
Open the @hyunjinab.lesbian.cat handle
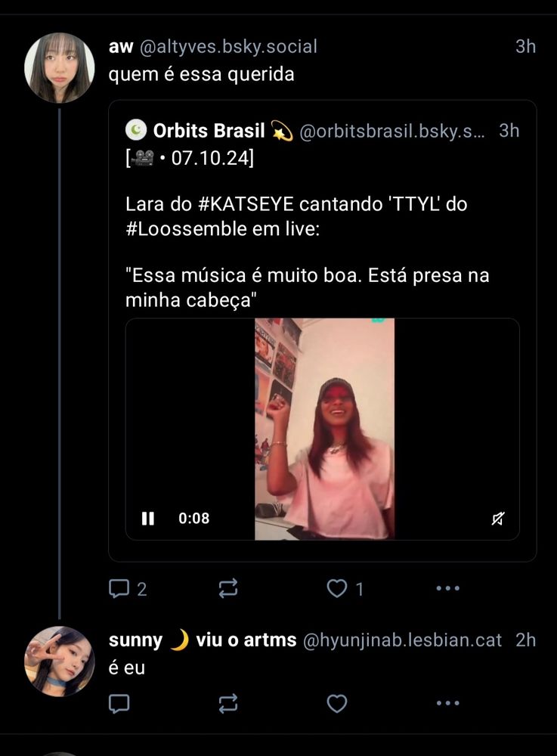tap(402, 640)
